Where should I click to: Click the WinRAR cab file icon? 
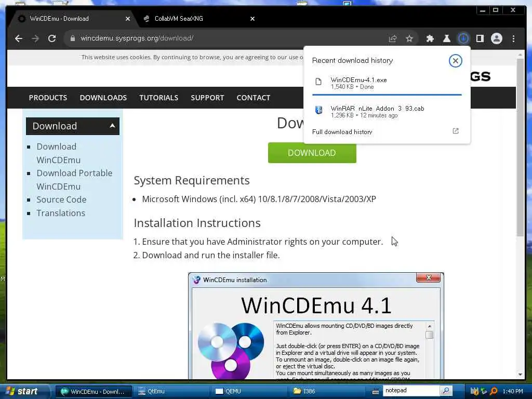318,110
